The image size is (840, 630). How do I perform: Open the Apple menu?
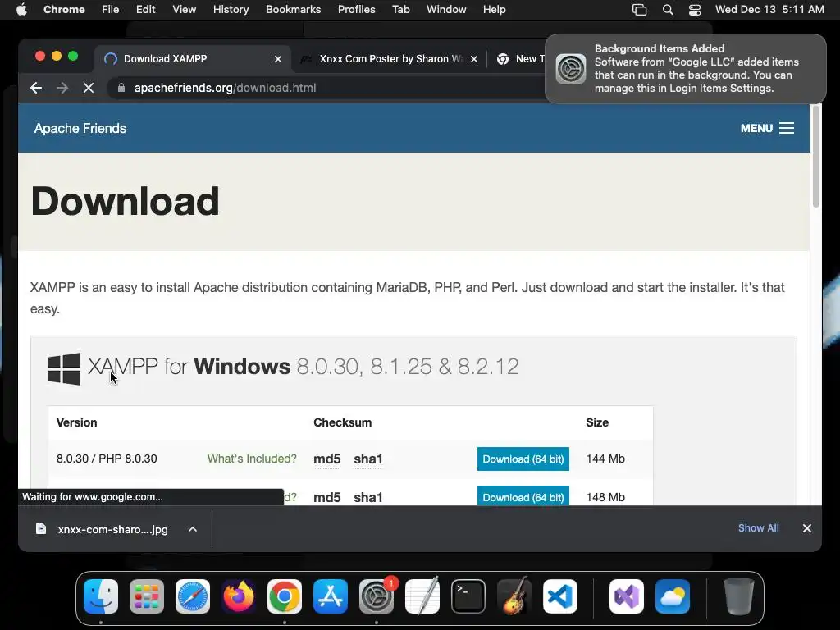21,10
